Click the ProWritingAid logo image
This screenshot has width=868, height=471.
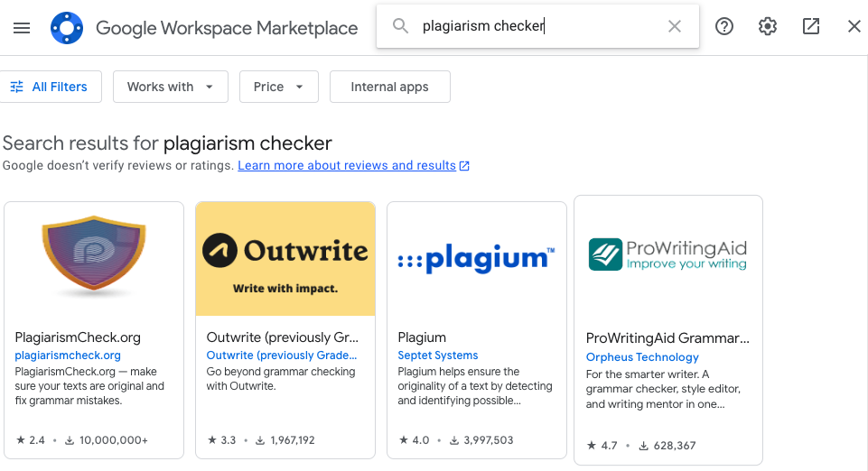[667, 254]
